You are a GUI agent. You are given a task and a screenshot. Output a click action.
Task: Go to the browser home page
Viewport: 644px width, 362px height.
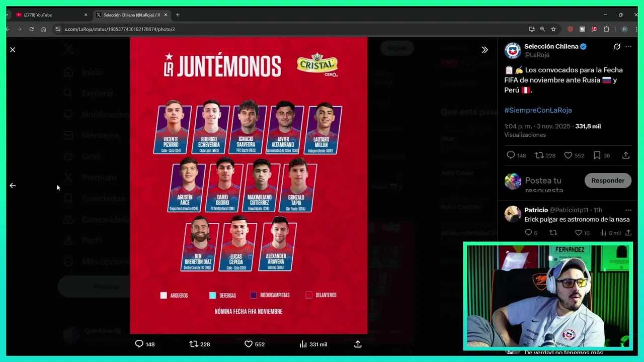coord(44,29)
